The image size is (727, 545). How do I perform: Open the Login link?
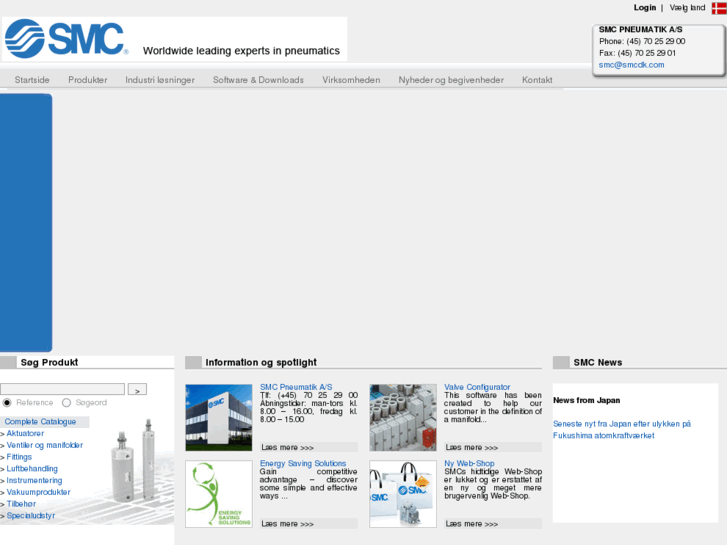tap(644, 7)
